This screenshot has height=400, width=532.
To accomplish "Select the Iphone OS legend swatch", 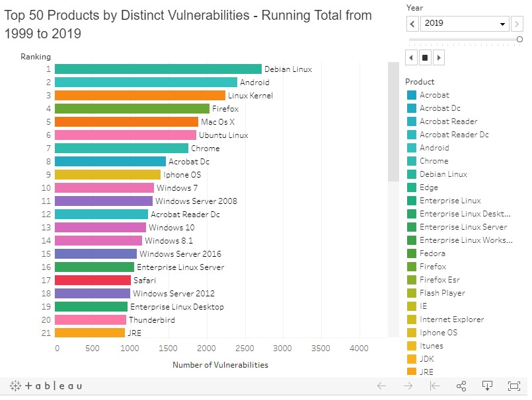I will point(412,333).
